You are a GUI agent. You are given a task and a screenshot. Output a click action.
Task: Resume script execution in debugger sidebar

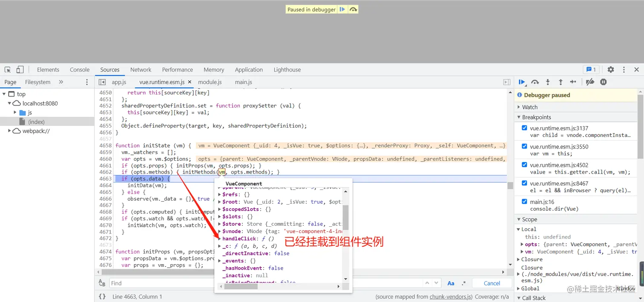pyautogui.click(x=522, y=82)
